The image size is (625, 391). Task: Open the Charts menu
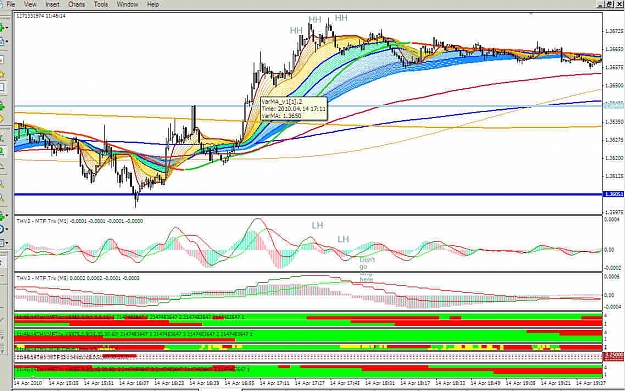[76, 4]
